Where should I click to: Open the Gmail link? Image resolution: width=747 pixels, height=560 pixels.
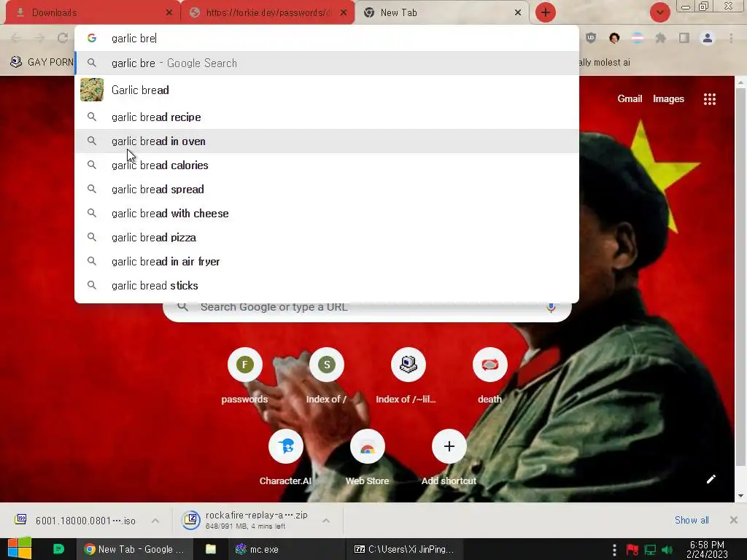[x=630, y=99]
